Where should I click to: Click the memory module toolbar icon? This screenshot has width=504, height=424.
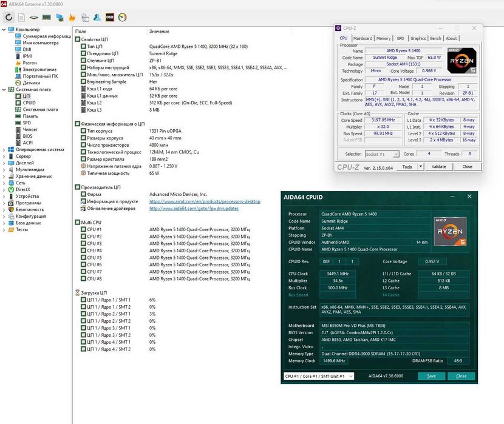(47, 18)
